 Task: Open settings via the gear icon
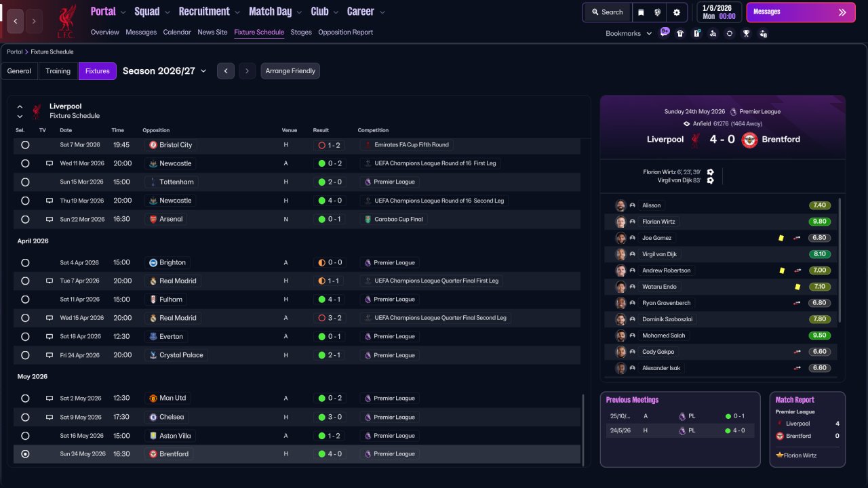676,12
